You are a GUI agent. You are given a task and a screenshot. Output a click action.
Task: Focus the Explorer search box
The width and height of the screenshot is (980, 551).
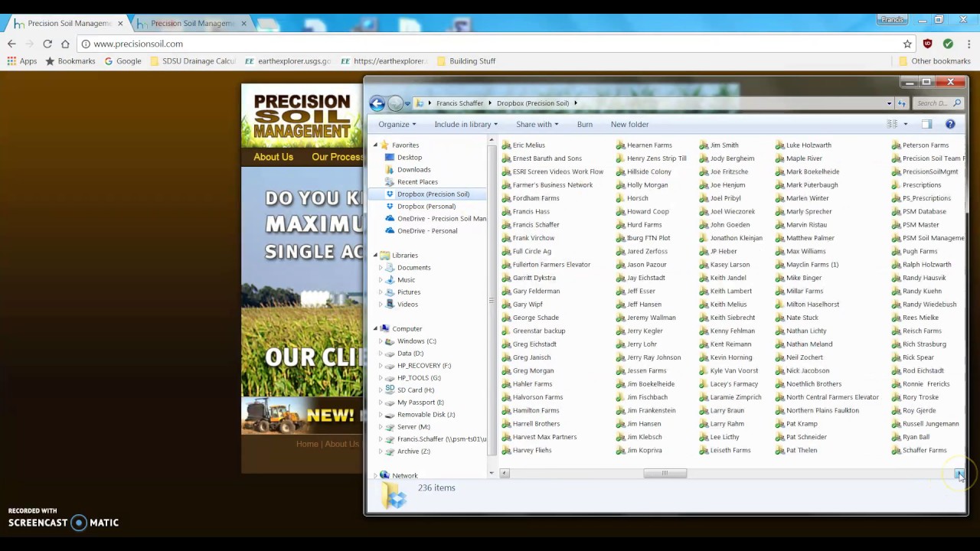coord(938,103)
